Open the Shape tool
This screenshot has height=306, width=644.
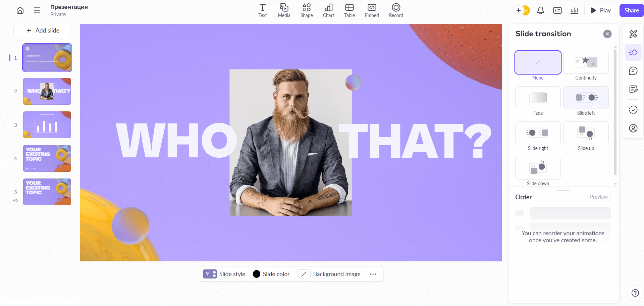(307, 10)
